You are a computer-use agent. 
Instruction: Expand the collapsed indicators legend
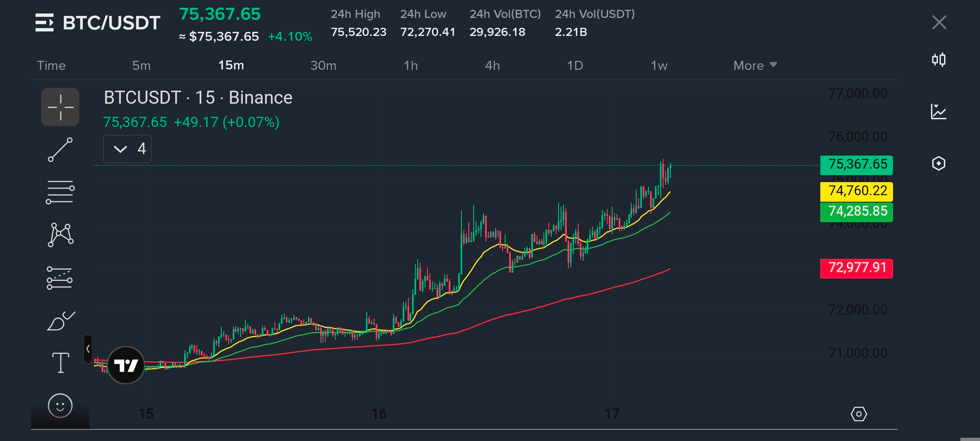click(127, 149)
